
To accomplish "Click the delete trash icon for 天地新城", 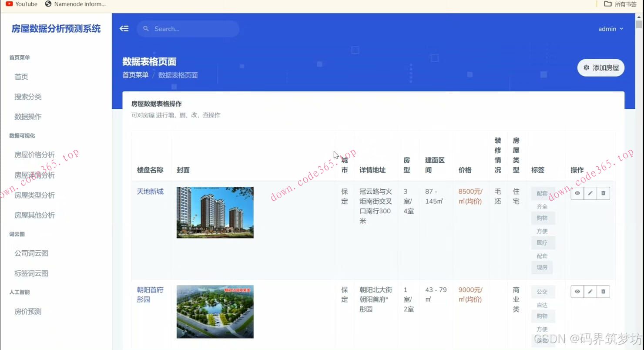I will click(603, 193).
